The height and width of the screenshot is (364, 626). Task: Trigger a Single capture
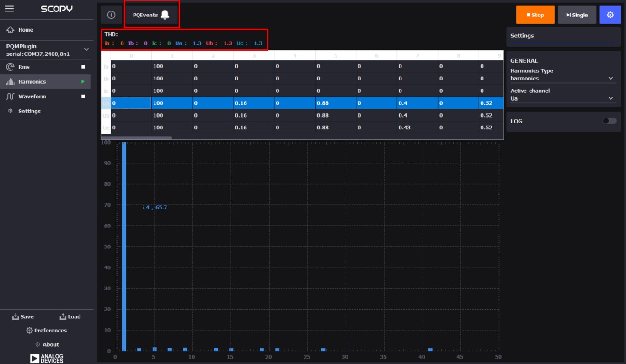coord(577,14)
